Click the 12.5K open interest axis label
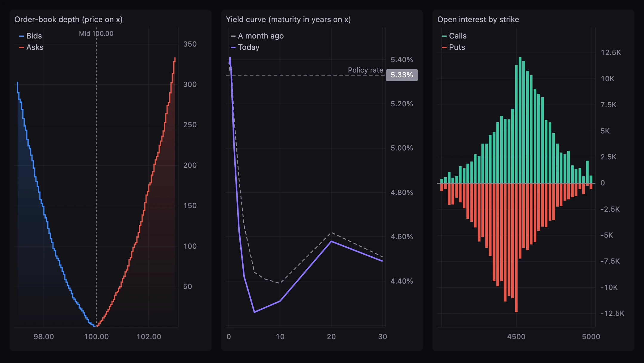The width and height of the screenshot is (644, 363). tap(611, 53)
